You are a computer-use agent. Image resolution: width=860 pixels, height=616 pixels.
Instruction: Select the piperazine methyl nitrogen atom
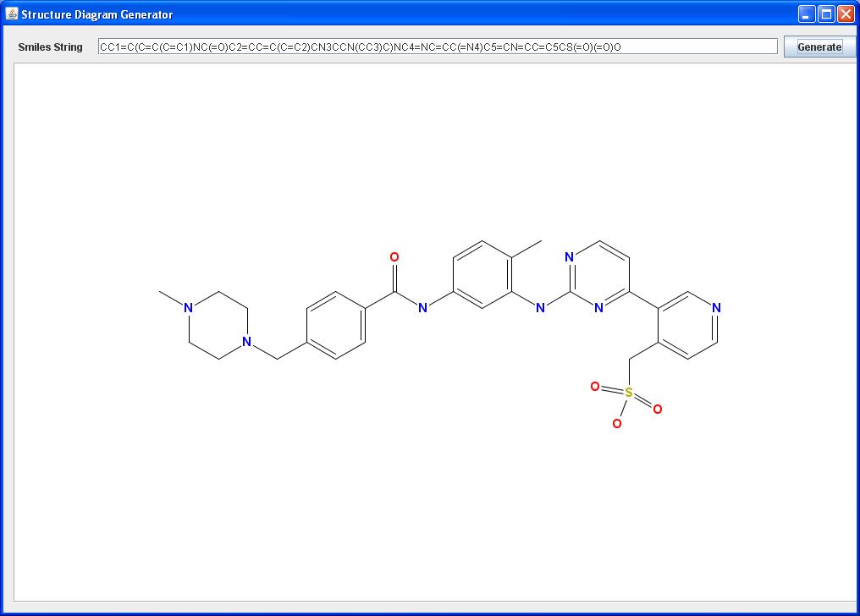click(x=188, y=308)
